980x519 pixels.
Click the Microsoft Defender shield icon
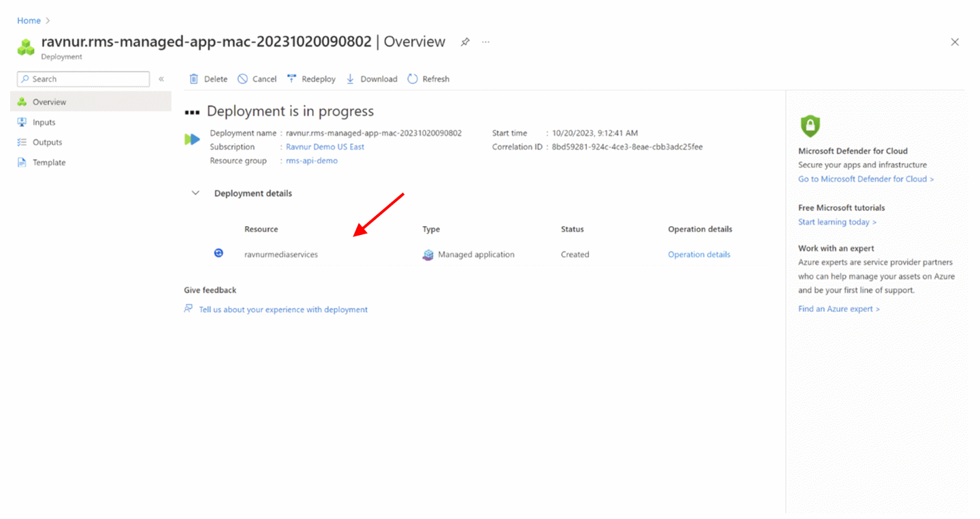coord(810,126)
